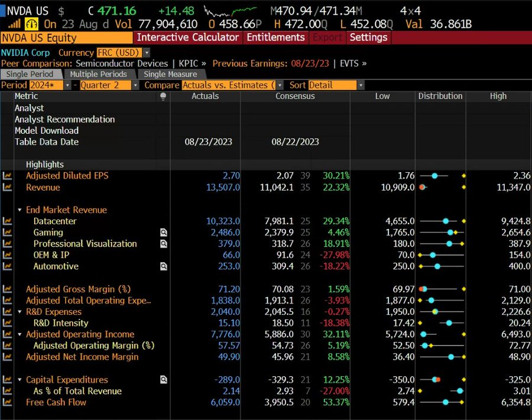
Task: Collapse the Adjusted Operating Income group
Action: 20,334
